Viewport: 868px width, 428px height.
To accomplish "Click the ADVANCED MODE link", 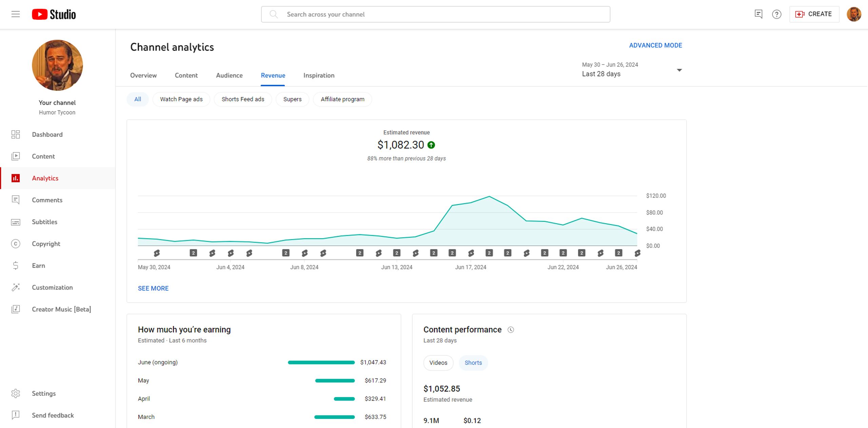I will [655, 45].
